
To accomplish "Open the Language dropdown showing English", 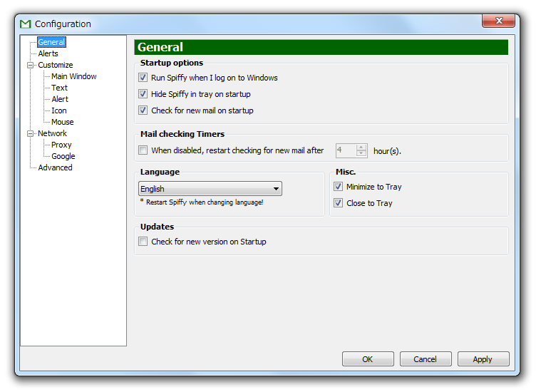I will click(x=210, y=189).
